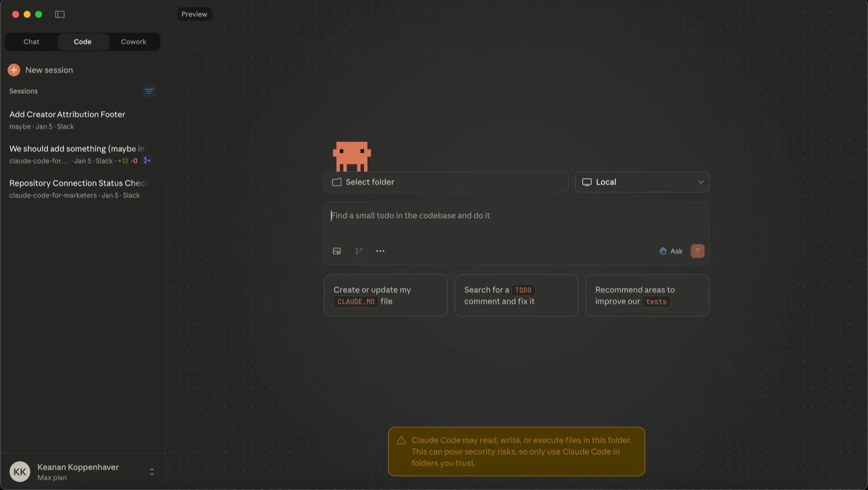Click the hand icon next to Ask
868x490 pixels.
pos(663,251)
